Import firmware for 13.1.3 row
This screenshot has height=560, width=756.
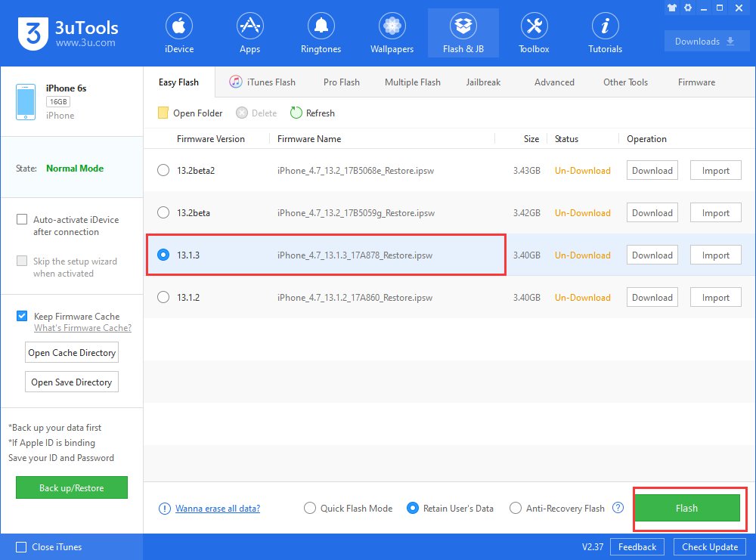pyautogui.click(x=715, y=255)
